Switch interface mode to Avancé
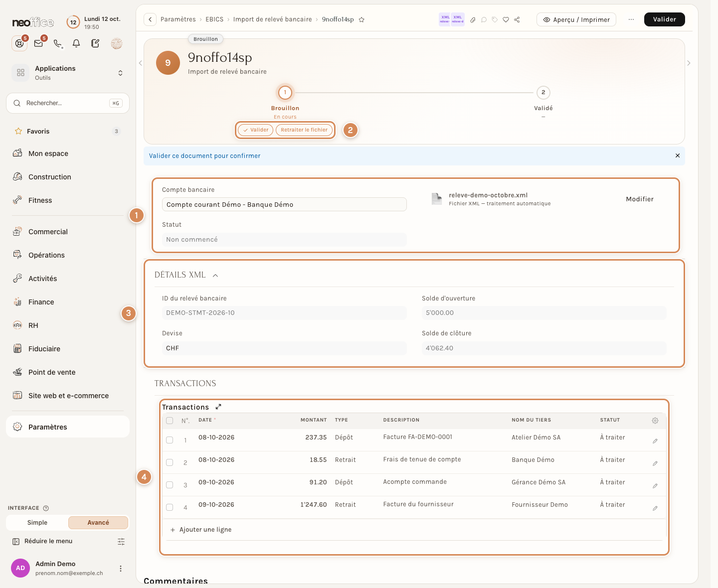This screenshot has height=588, width=718. tap(98, 523)
